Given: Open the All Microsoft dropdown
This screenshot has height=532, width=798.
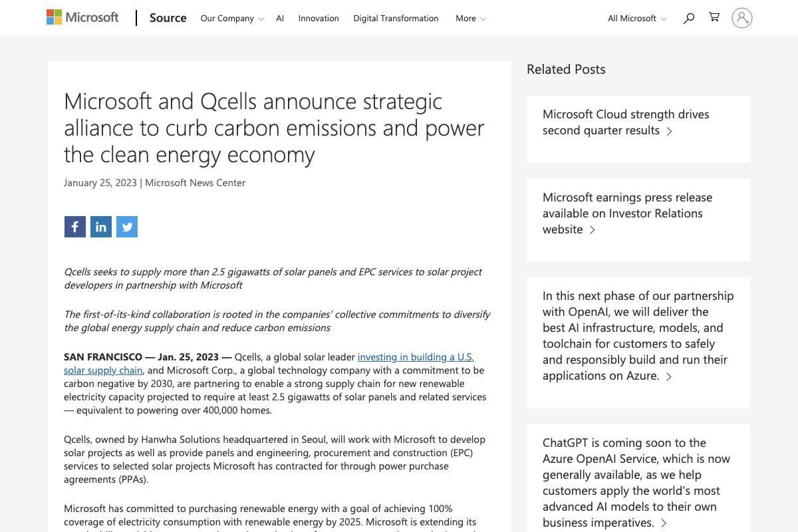Looking at the screenshot, I should point(637,18).
